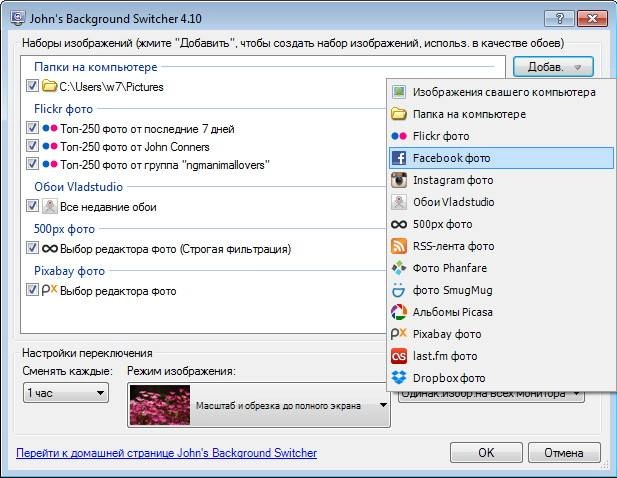Open the Одинак. изобр. на всех монитора dropdown

point(491,395)
